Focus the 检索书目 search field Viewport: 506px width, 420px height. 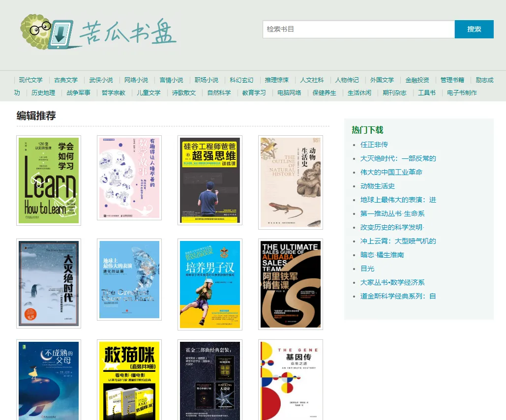coord(358,29)
